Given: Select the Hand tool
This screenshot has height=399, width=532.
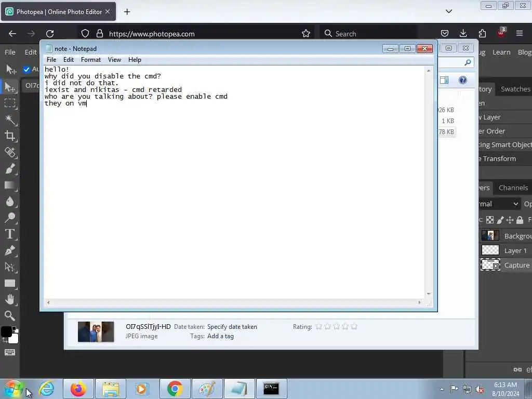Looking at the screenshot, I should coord(10,300).
